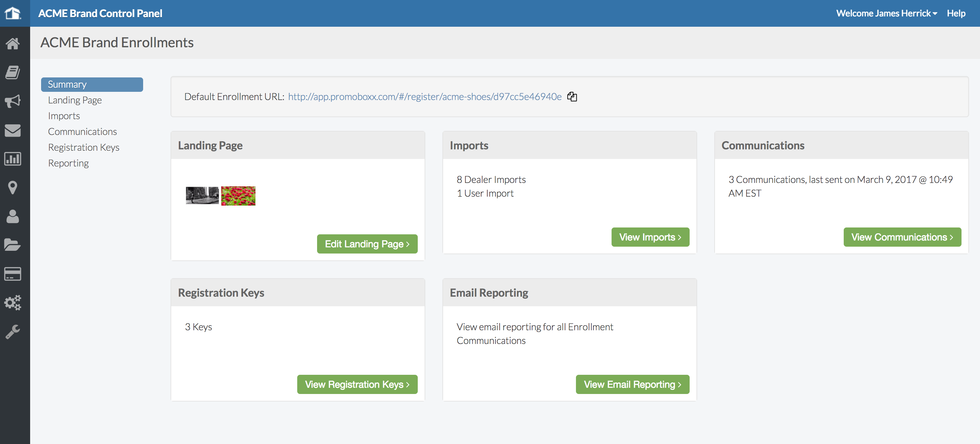Viewport: 980px width, 444px height.
Task: Click the Edit Landing Page button
Action: [367, 244]
